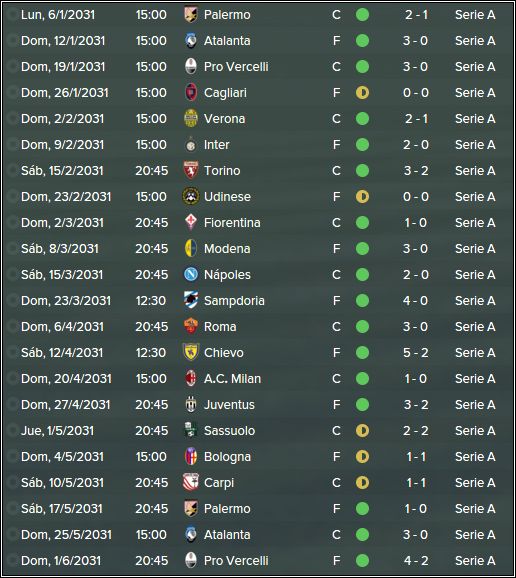Click yellow draw indicator for Sassuolo match
This screenshot has width=516, height=578.
(362, 431)
